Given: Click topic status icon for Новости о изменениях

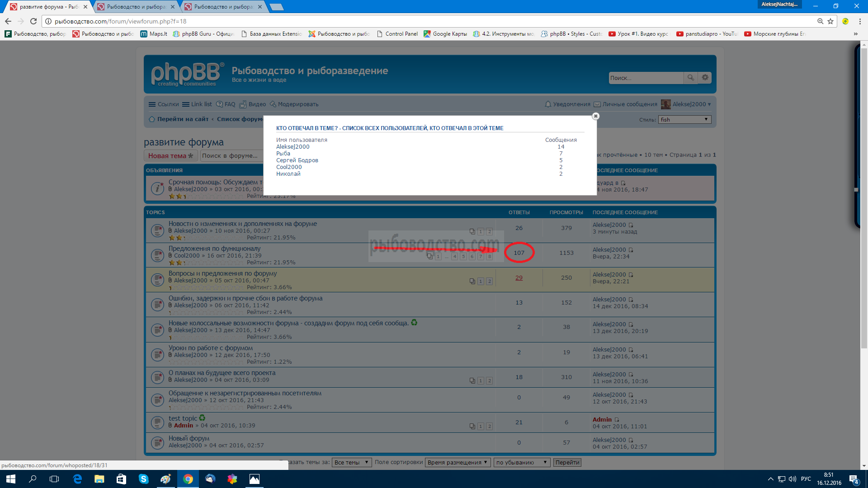Looking at the screenshot, I should click(x=157, y=230).
